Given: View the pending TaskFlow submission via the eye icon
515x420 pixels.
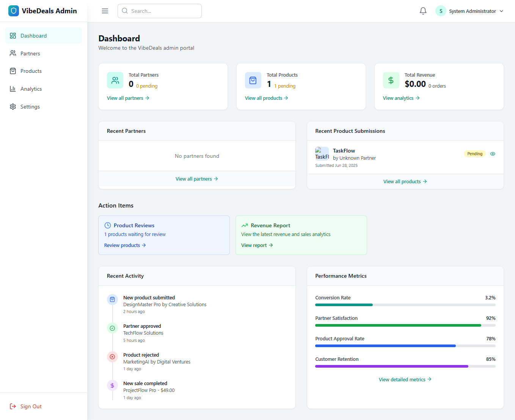Looking at the screenshot, I should (x=493, y=154).
